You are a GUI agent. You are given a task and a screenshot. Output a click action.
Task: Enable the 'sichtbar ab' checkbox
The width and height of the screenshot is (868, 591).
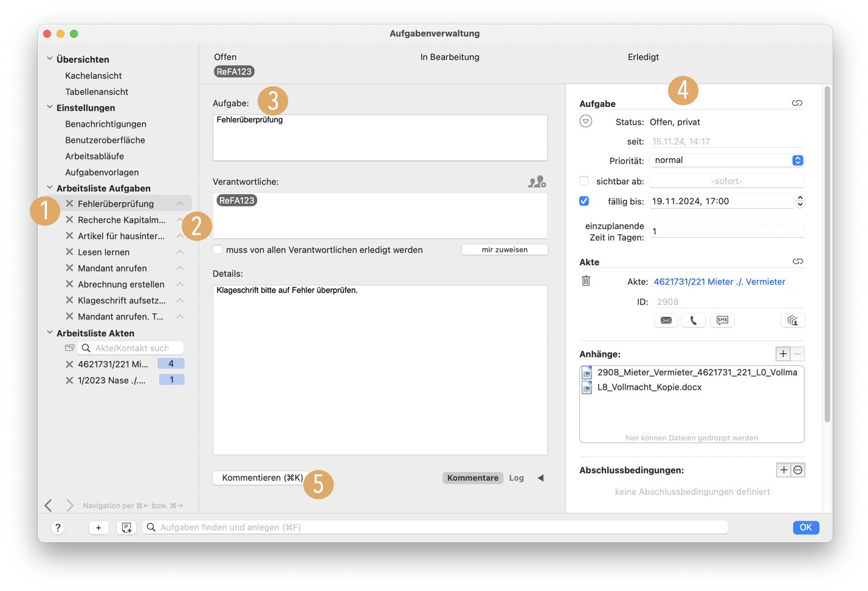click(584, 181)
